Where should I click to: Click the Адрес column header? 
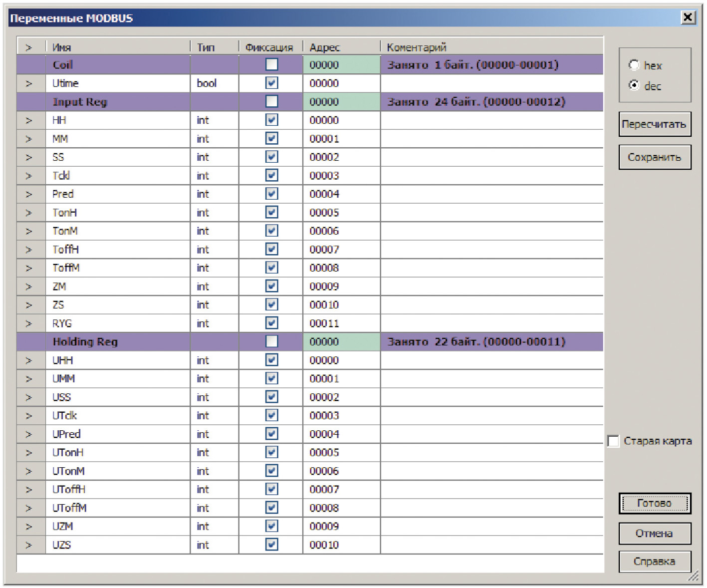click(341, 47)
